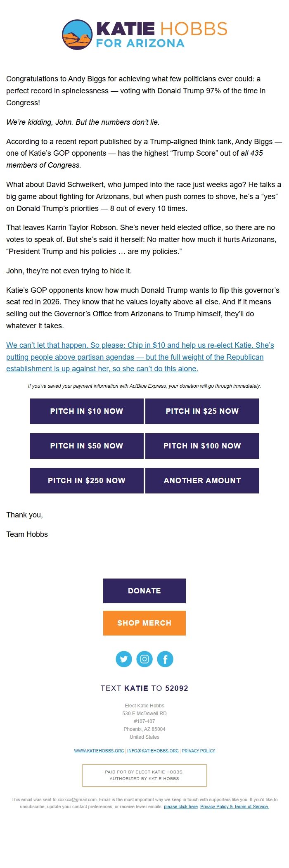289x868 pixels.
Task: Click the Katie Hobbs For Arizona wordmark
Action: tap(161, 35)
